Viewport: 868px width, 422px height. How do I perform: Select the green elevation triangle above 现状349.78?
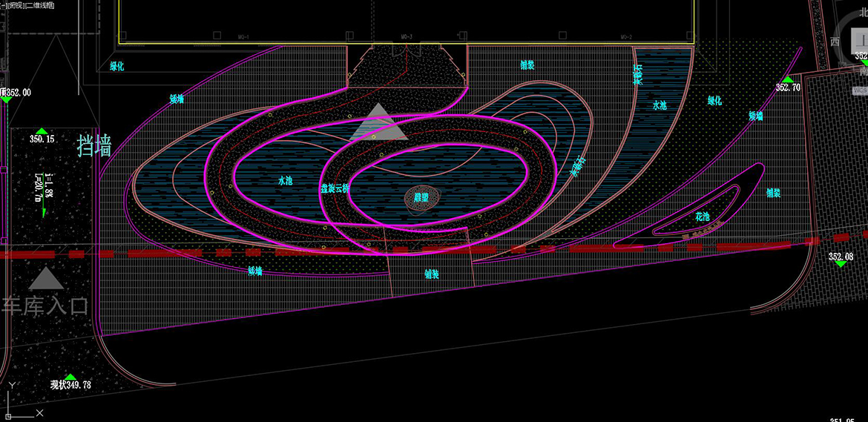tap(70, 376)
